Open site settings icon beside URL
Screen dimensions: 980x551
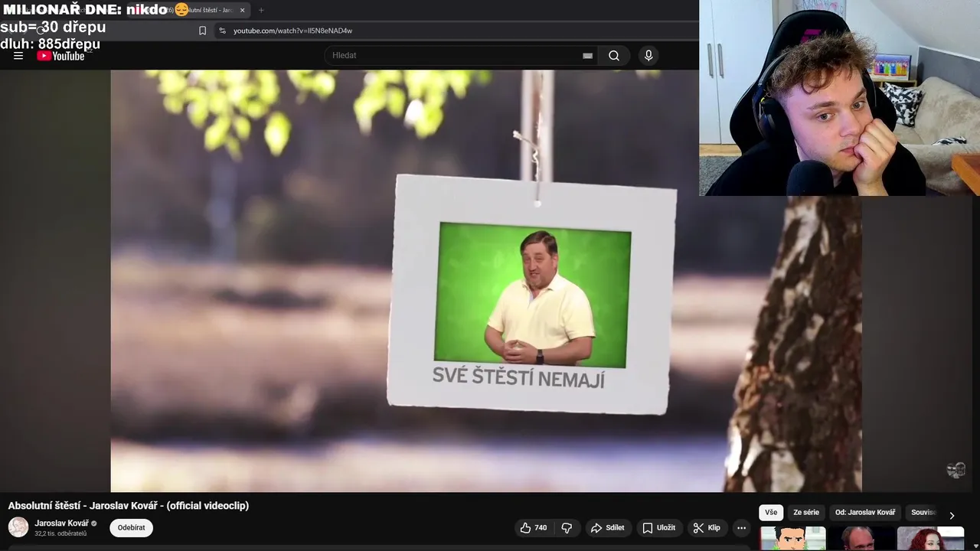click(222, 31)
